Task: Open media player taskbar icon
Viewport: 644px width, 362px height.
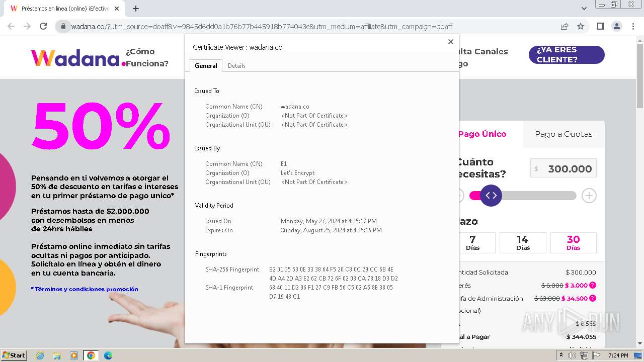Action: [x=74, y=355]
